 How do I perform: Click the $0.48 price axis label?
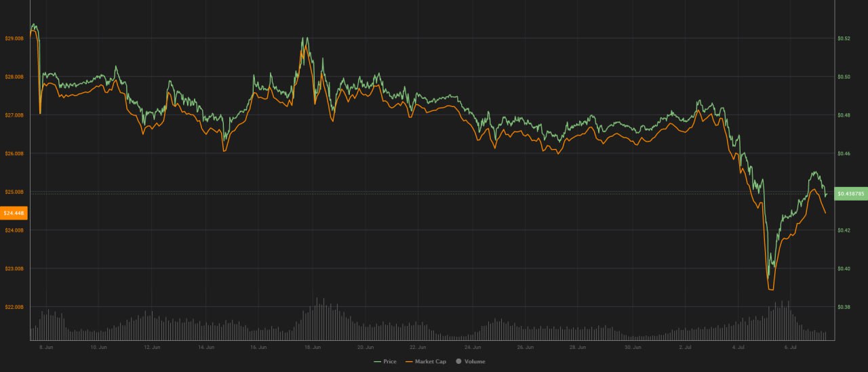pos(844,115)
